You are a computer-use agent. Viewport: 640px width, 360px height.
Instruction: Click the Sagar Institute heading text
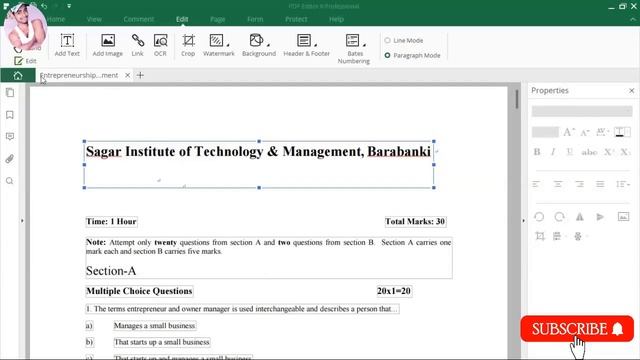coord(258,151)
